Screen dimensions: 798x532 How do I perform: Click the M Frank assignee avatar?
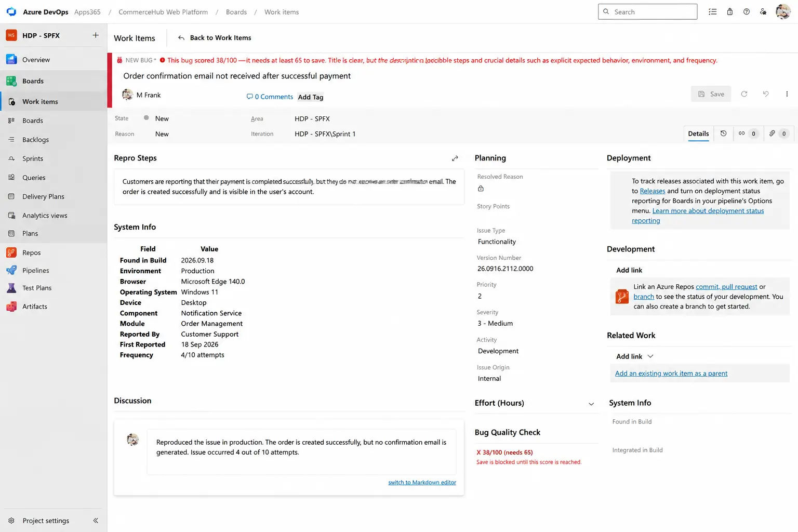click(127, 95)
